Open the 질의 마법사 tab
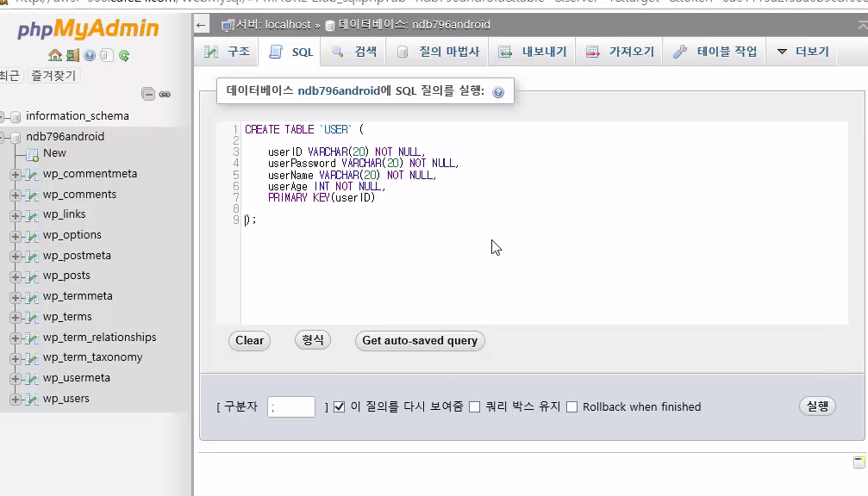 [x=437, y=52]
